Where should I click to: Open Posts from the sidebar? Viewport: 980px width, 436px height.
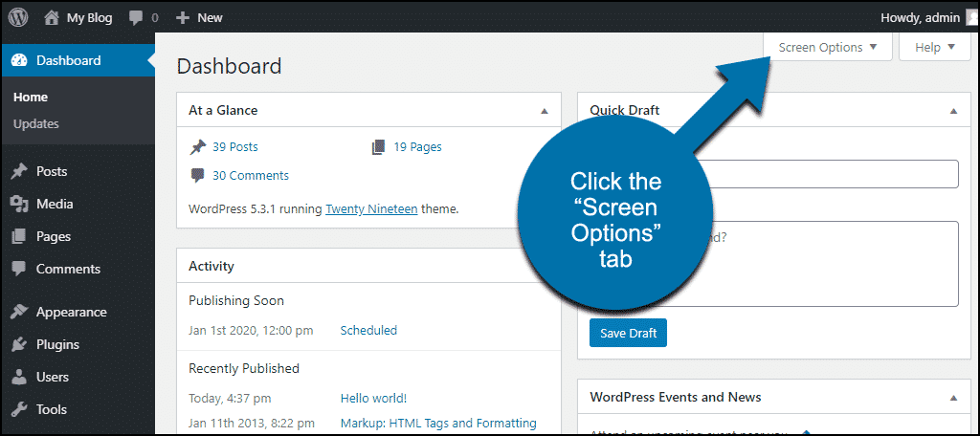pyautogui.click(x=51, y=171)
